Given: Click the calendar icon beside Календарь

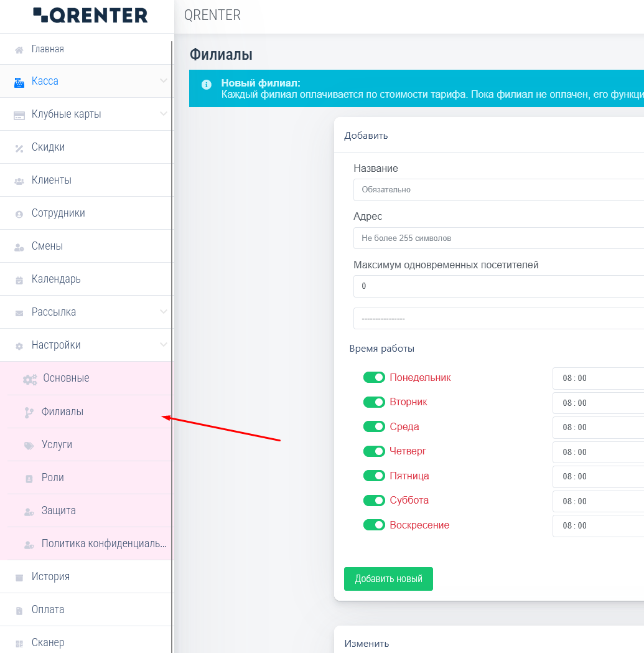Looking at the screenshot, I should tap(19, 280).
